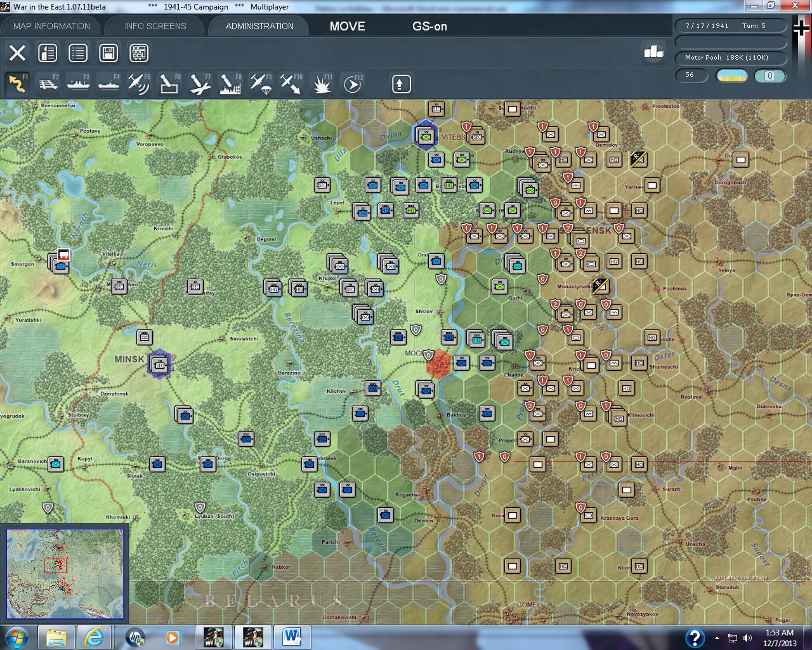Image resolution: width=812 pixels, height=650 pixels.
Task: Open the player info icon next to the X
Action: tap(48, 53)
